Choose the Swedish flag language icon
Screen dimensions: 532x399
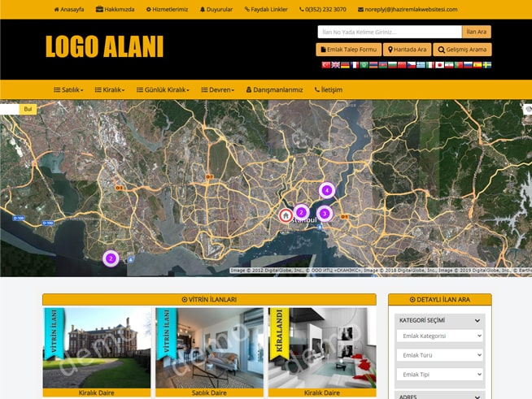coord(487,65)
